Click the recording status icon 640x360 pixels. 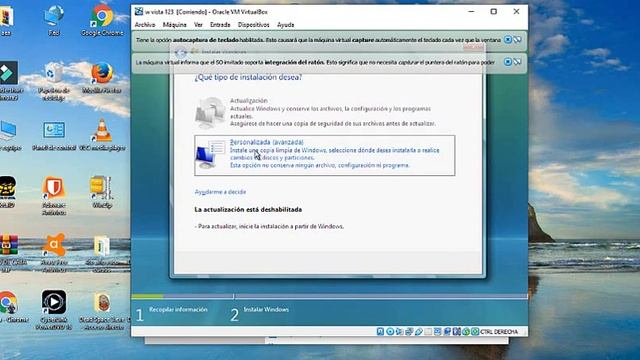[x=447, y=331]
